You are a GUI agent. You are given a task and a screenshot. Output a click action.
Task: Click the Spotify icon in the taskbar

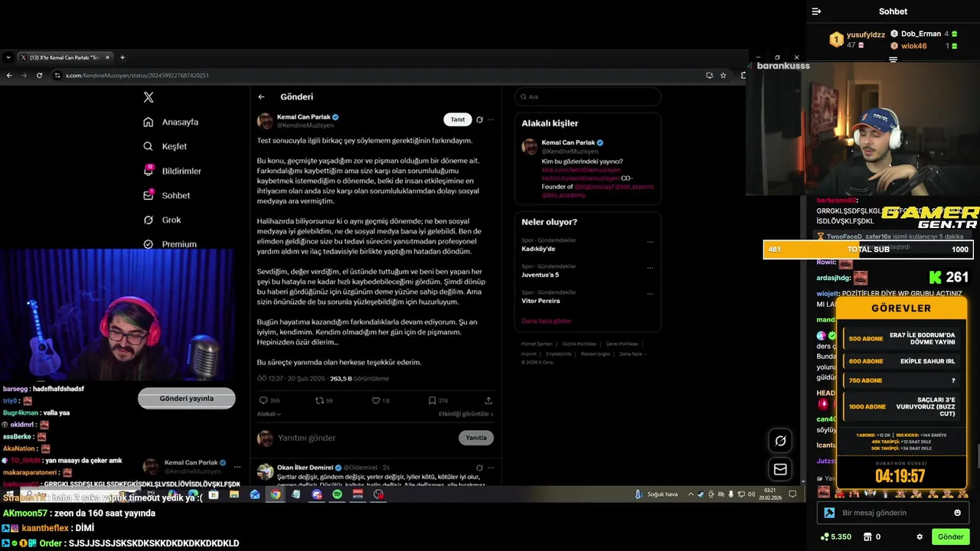click(338, 494)
